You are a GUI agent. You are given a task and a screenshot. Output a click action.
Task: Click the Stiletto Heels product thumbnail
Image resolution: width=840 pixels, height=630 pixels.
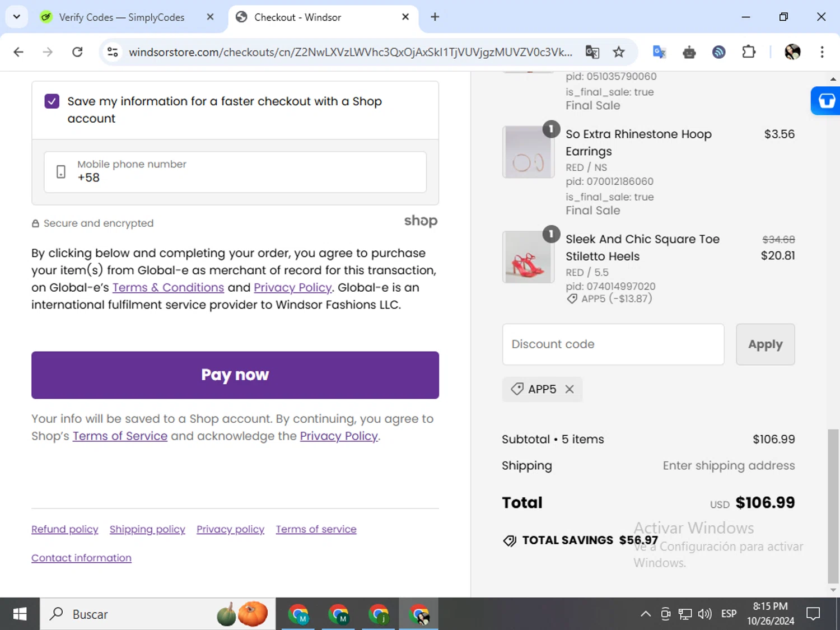(x=528, y=257)
